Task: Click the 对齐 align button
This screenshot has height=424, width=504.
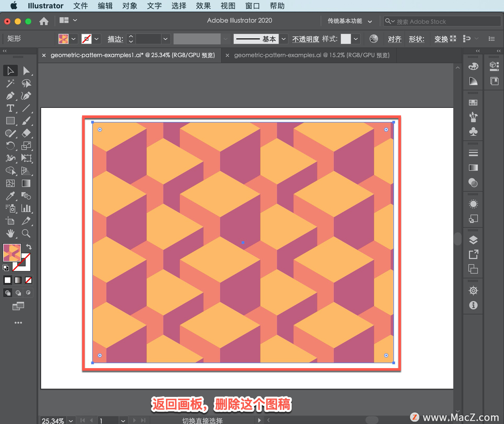Action: click(x=395, y=39)
